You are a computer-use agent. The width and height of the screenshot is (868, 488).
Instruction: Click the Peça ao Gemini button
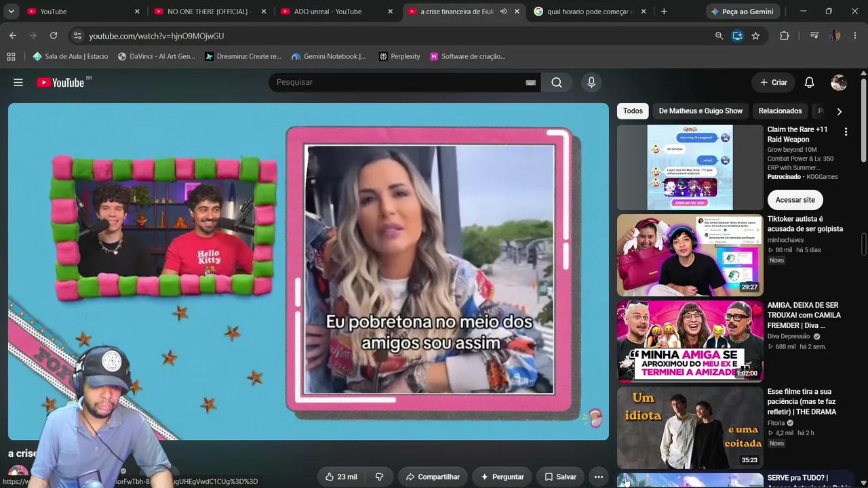[743, 12]
